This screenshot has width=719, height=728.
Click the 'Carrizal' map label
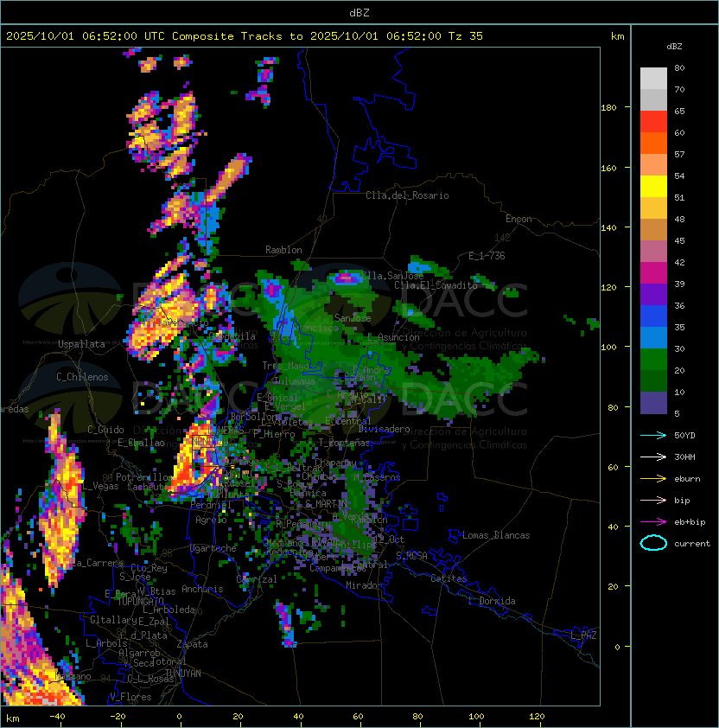pos(257,579)
